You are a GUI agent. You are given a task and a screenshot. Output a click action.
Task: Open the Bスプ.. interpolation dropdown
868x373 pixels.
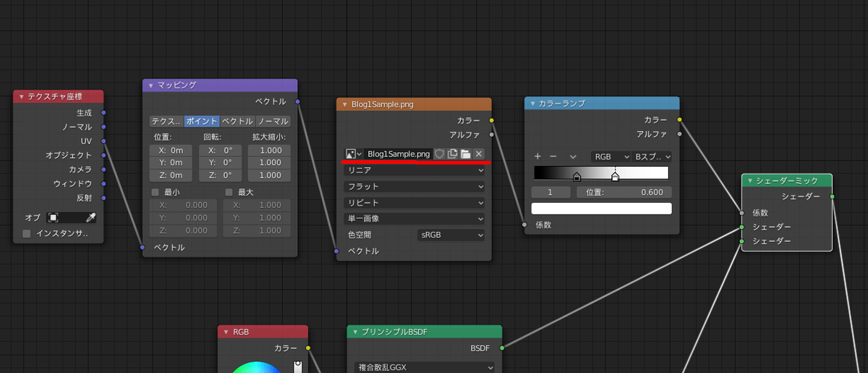click(x=652, y=156)
